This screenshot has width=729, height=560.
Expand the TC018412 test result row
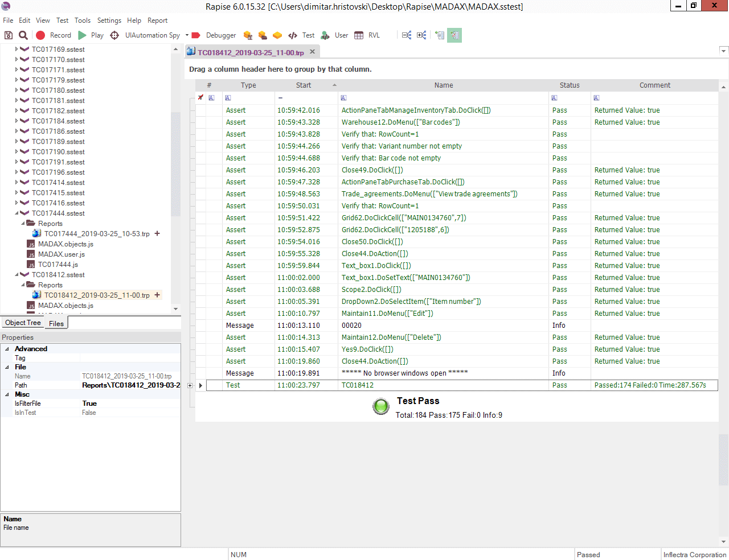[190, 385]
